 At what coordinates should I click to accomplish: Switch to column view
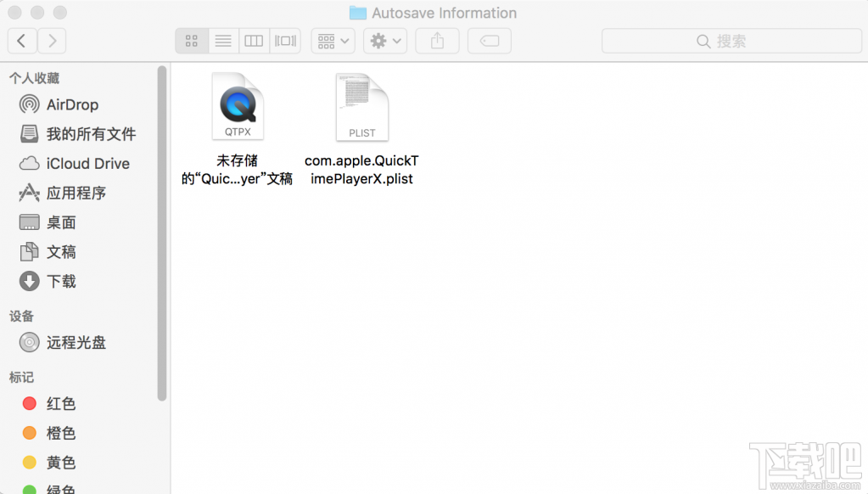pos(254,41)
